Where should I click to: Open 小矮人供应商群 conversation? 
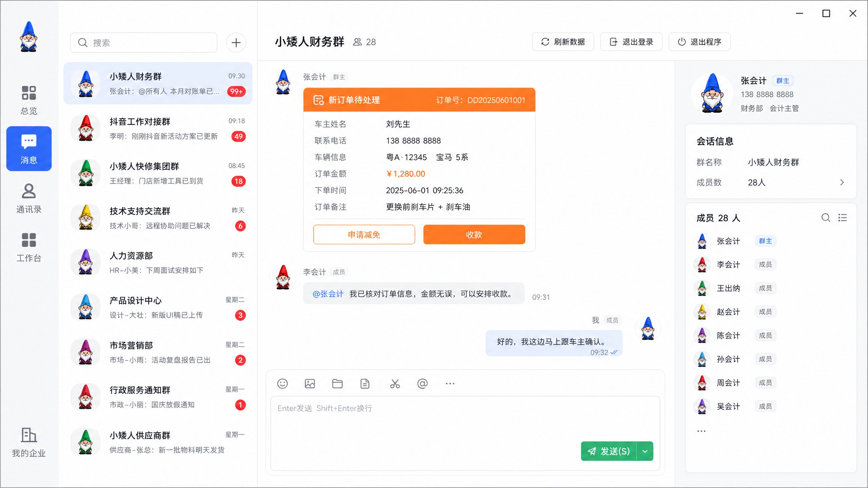[x=158, y=442]
